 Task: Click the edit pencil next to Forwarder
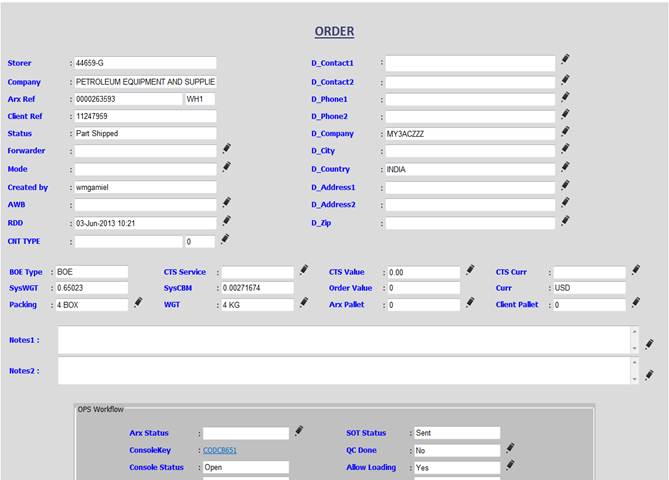pyautogui.click(x=227, y=148)
